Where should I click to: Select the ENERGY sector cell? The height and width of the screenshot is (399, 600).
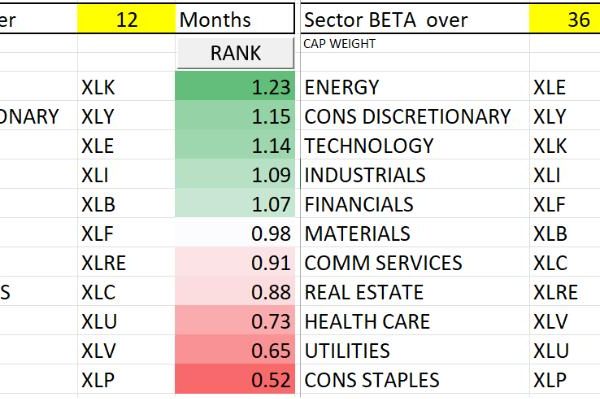click(x=415, y=86)
